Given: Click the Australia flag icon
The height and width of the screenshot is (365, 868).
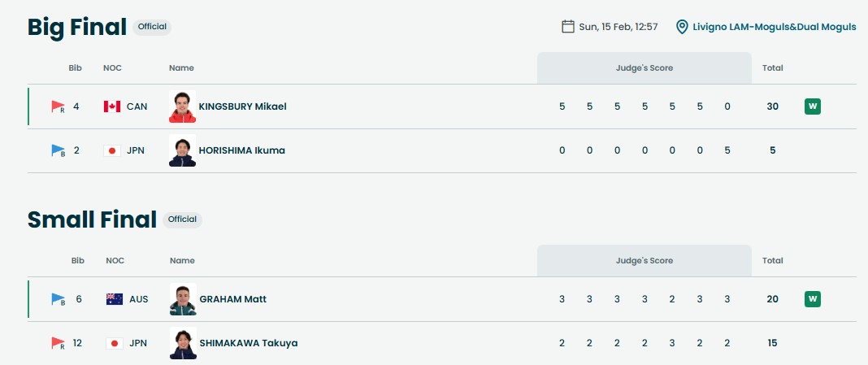Looking at the screenshot, I should pyautogui.click(x=115, y=299).
